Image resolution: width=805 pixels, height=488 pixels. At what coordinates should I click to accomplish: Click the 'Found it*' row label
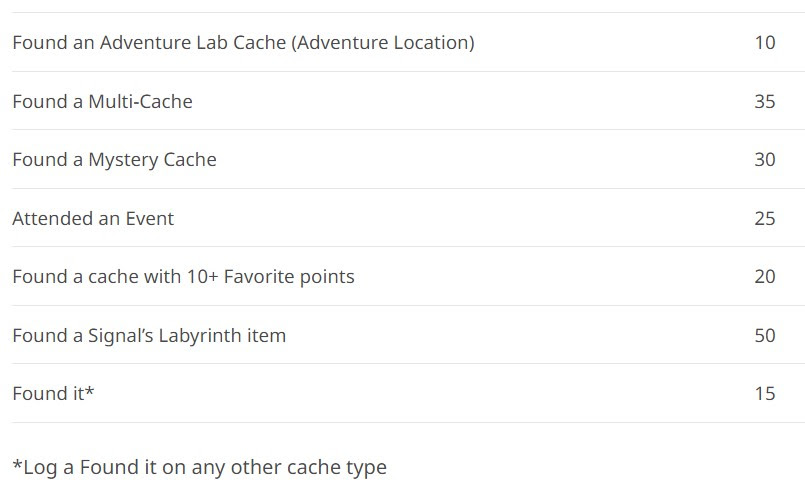53,394
